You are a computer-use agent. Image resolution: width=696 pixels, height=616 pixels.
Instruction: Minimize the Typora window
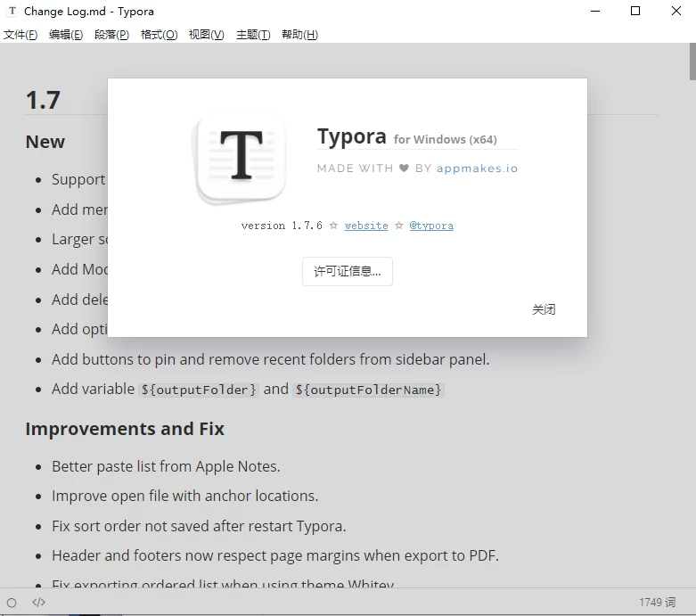pyautogui.click(x=595, y=11)
